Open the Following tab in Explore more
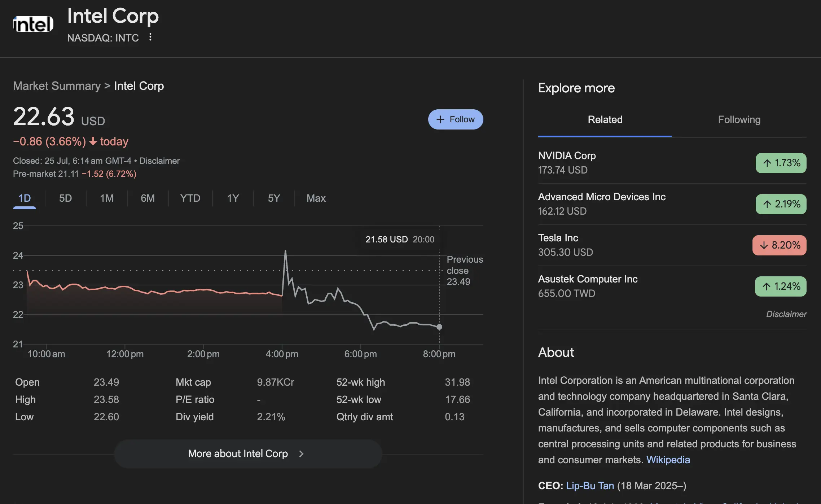 739,120
